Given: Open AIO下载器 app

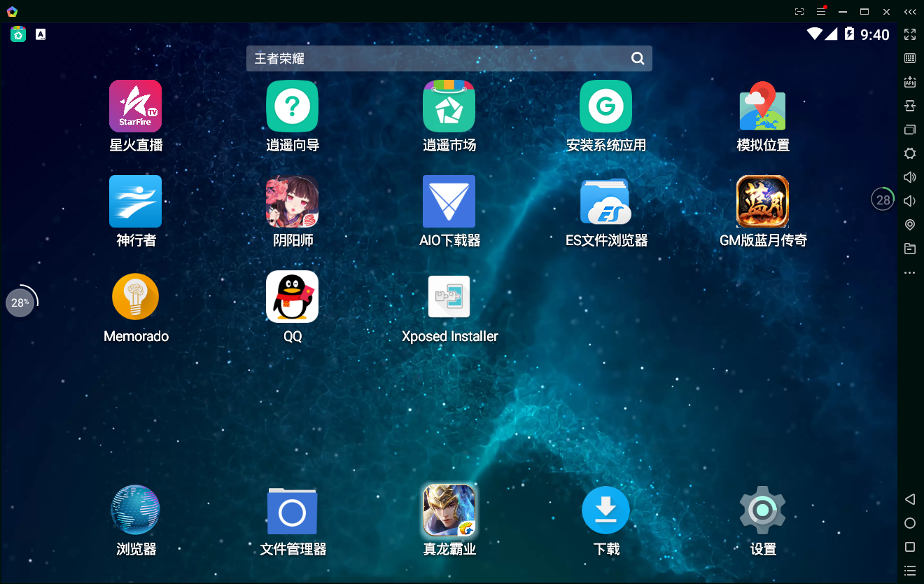Looking at the screenshot, I should [x=449, y=201].
